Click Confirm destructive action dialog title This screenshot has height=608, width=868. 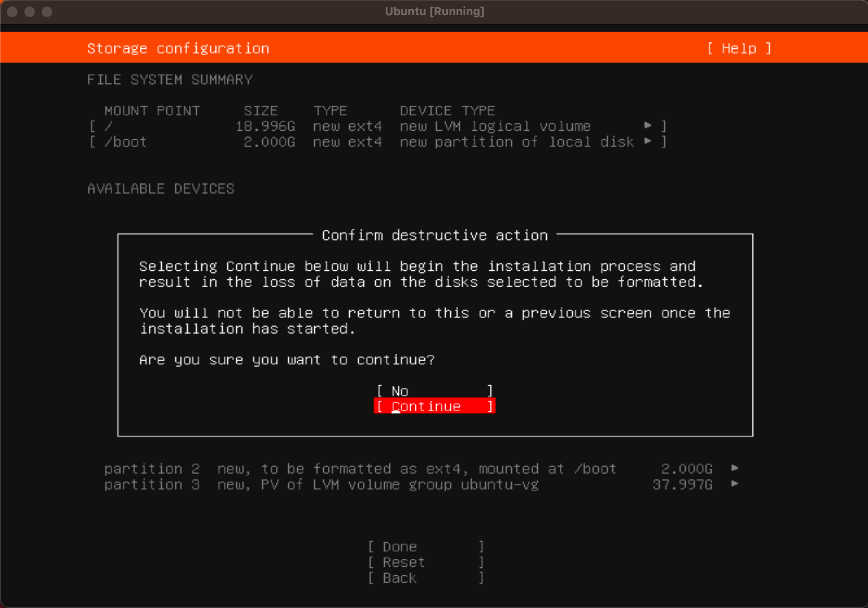[434, 235]
